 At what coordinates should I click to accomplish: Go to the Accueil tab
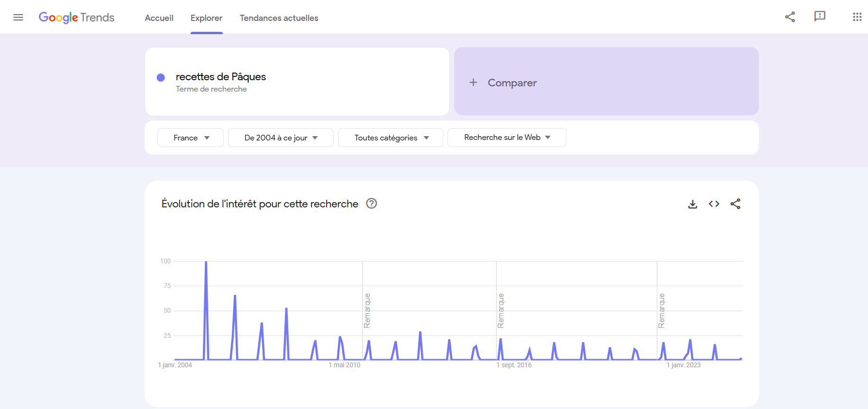click(x=159, y=18)
